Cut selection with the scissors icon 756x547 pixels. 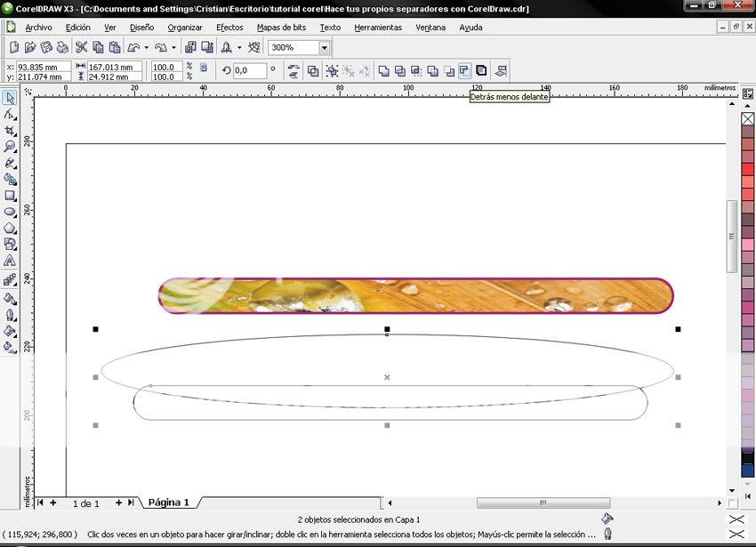[x=82, y=47]
